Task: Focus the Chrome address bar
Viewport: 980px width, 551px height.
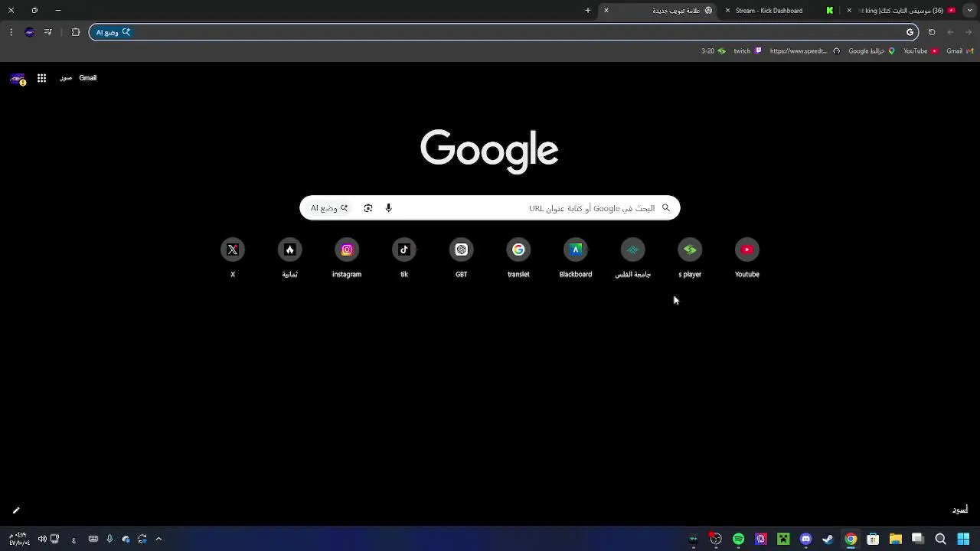Action: click(x=504, y=32)
